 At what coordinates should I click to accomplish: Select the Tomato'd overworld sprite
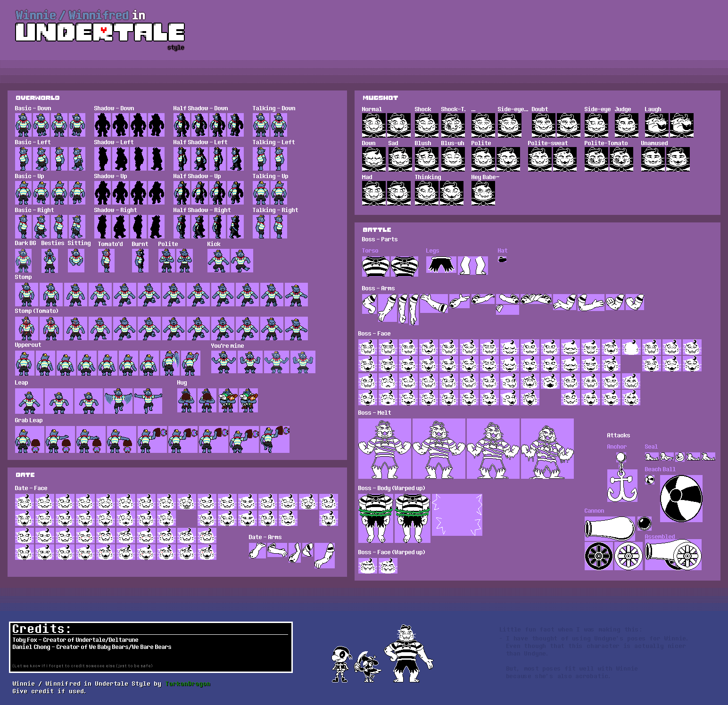106,261
